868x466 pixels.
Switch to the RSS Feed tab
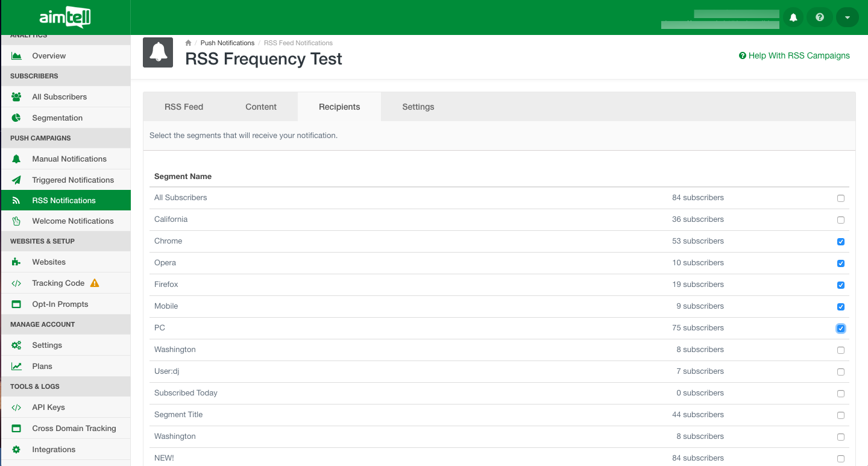(184, 107)
